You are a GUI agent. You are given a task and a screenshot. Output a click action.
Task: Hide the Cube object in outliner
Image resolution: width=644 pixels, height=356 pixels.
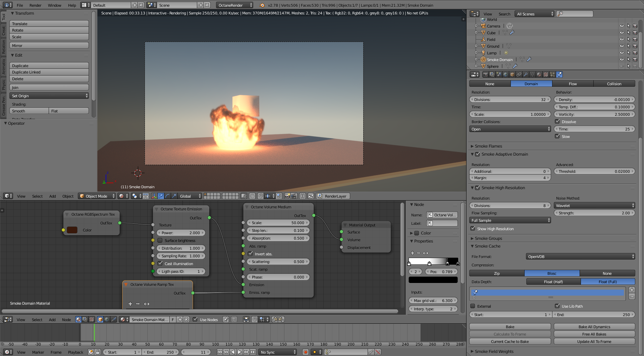pyautogui.click(x=622, y=33)
